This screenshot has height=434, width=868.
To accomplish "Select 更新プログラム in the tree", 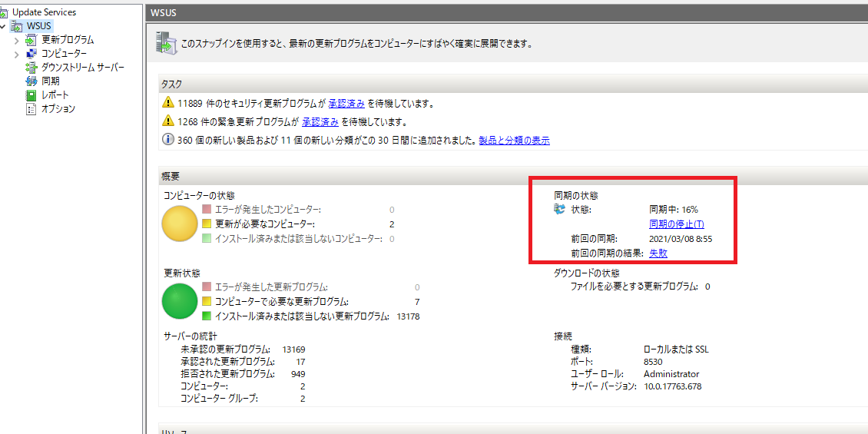I will [68, 40].
